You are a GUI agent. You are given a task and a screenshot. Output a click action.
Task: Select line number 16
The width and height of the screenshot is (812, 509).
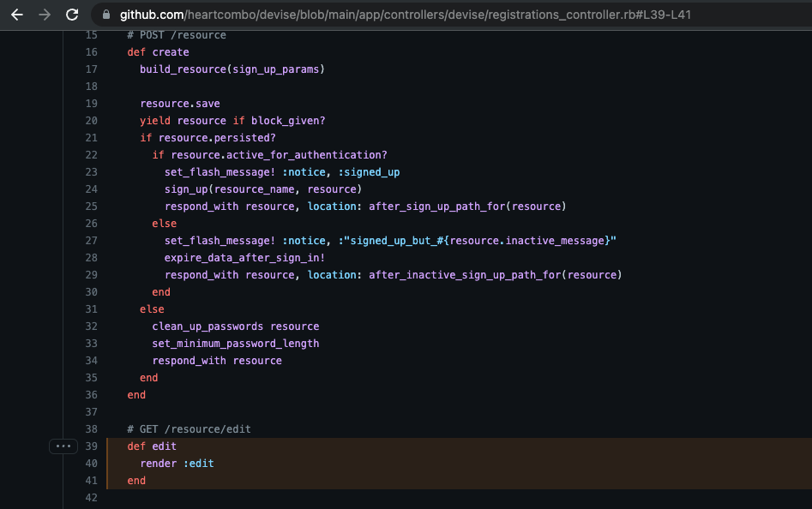pyautogui.click(x=91, y=52)
